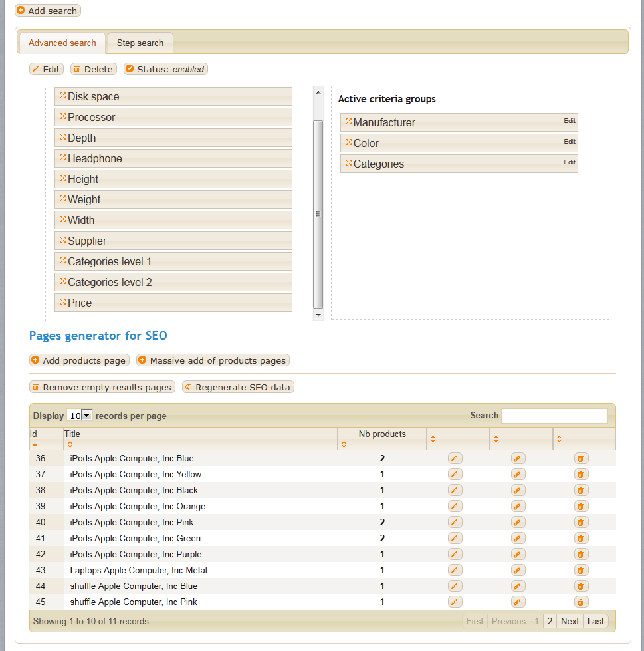The width and height of the screenshot is (644, 651).
Task: Click Edit link for Manufacturer group
Action: 570,121
